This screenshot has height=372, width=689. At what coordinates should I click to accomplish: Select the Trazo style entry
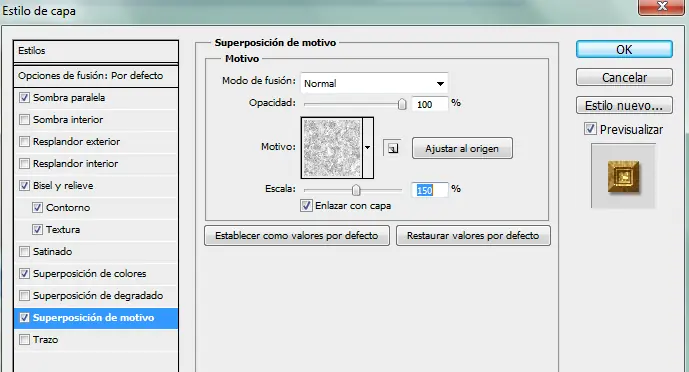tap(46, 339)
